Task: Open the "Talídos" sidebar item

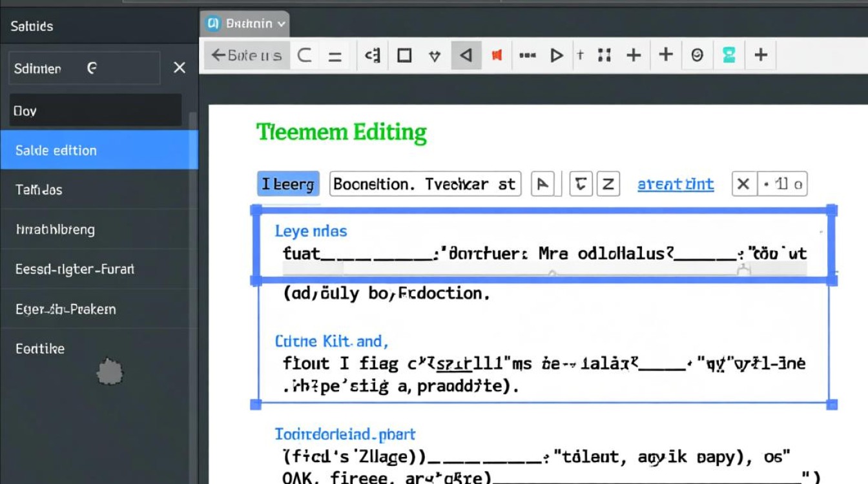Action: click(99, 190)
